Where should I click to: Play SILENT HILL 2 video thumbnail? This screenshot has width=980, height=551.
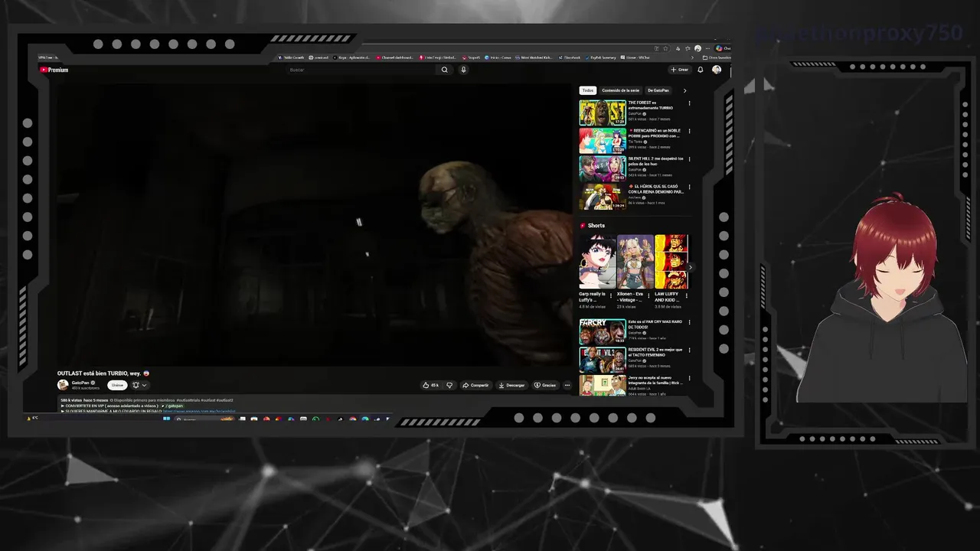click(603, 168)
